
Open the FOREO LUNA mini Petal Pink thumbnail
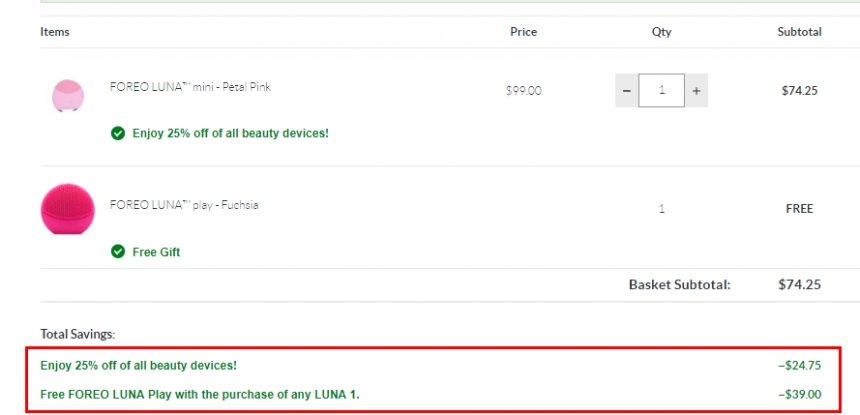[x=68, y=95]
